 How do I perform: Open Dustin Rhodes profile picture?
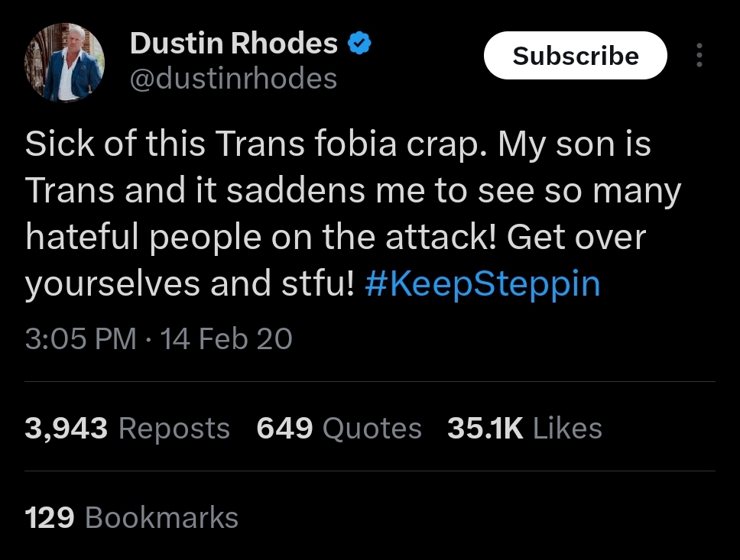click(x=64, y=63)
